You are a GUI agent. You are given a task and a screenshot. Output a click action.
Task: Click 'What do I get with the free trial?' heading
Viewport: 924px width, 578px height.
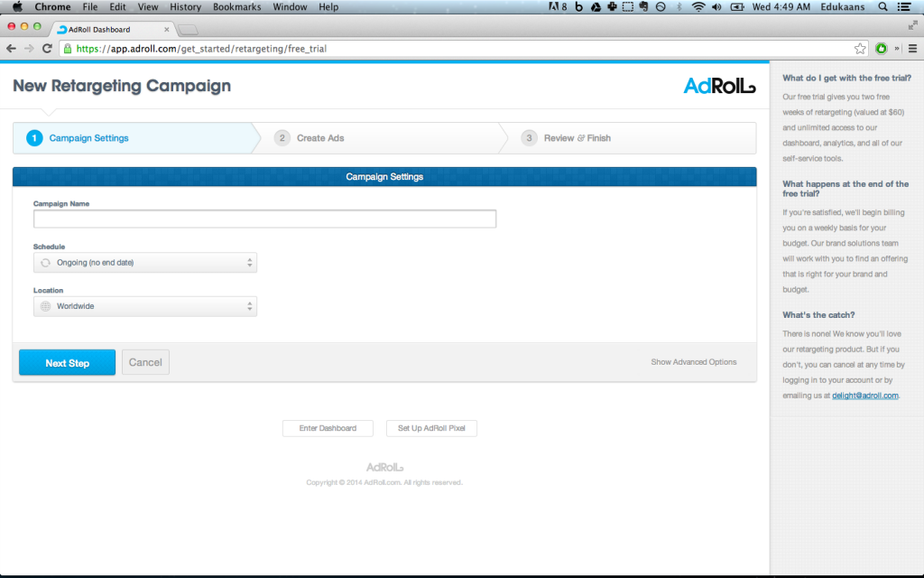coord(846,78)
